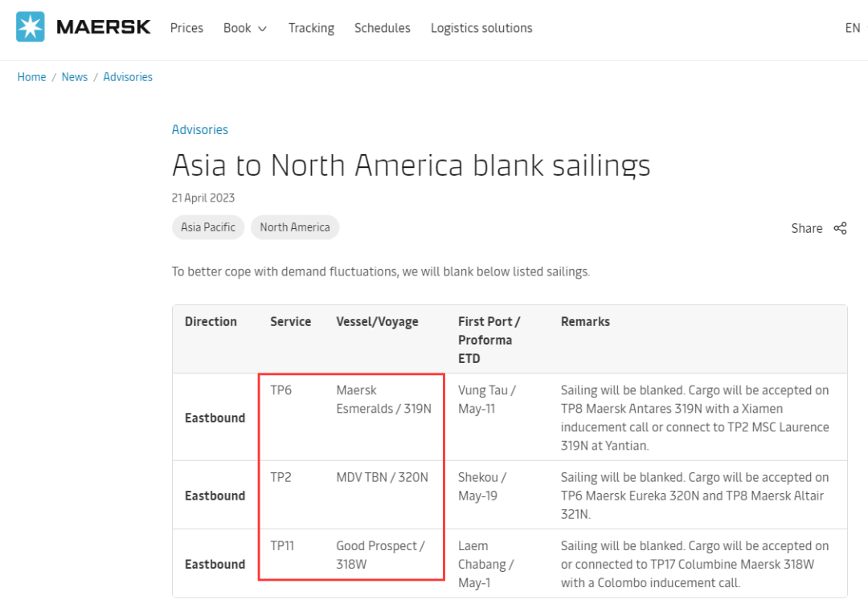
Task: Click Eastbound in the TP11 row
Action: (x=215, y=565)
